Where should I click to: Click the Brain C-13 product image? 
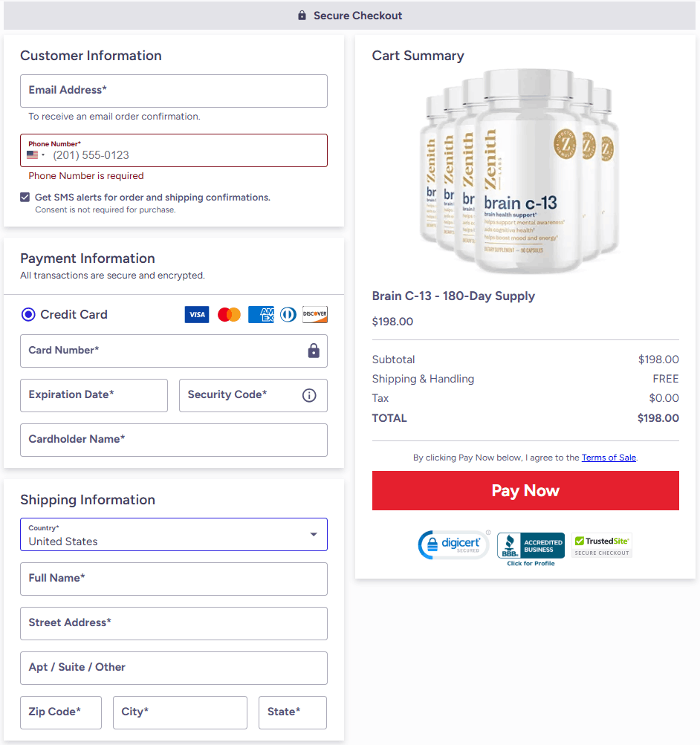point(519,169)
